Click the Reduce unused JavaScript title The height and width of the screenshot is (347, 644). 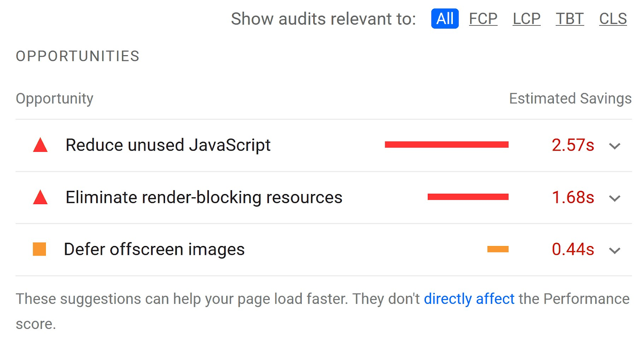click(x=168, y=145)
